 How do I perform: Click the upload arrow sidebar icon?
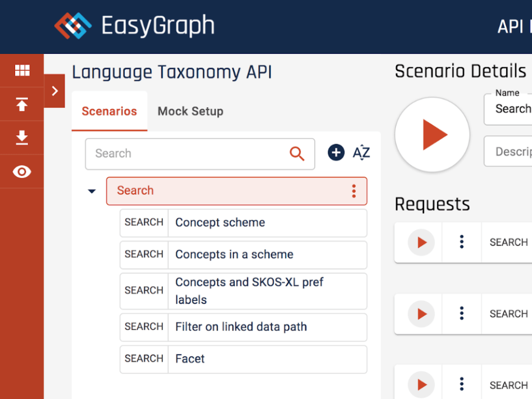pyautogui.click(x=22, y=104)
